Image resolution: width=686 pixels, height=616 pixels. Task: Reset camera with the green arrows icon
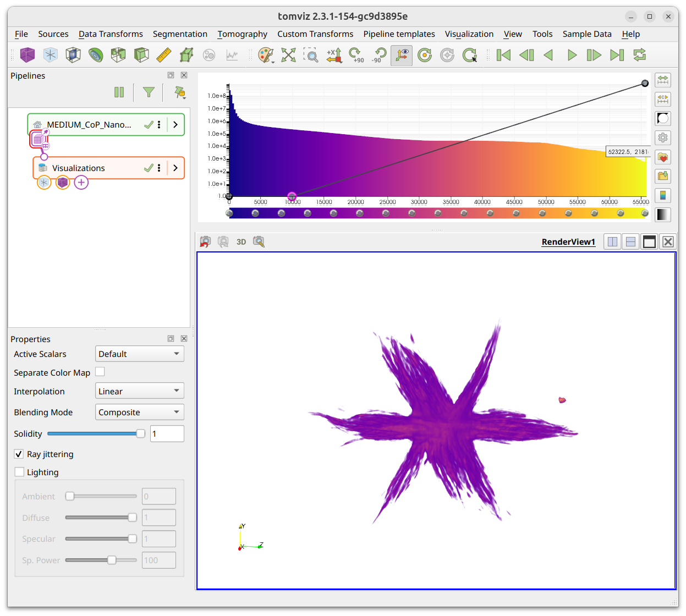point(288,55)
